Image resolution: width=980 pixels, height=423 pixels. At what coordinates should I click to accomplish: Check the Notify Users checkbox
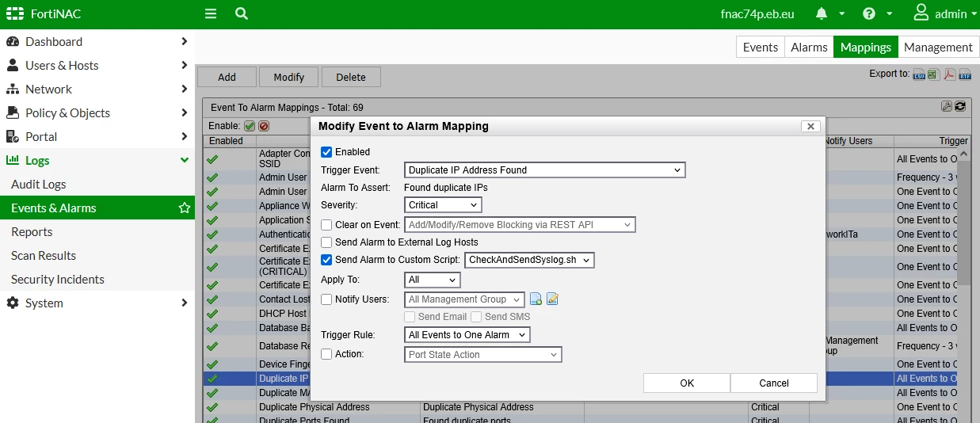point(326,299)
